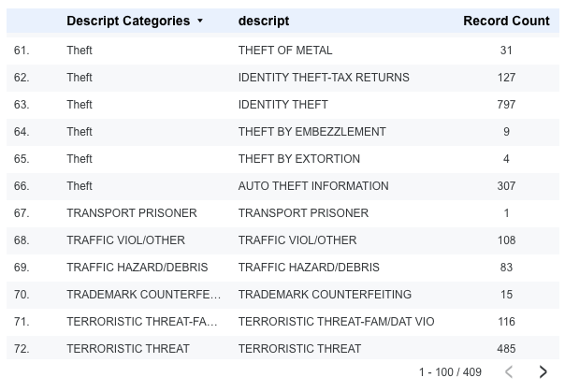Go to previous page of results

point(509,372)
